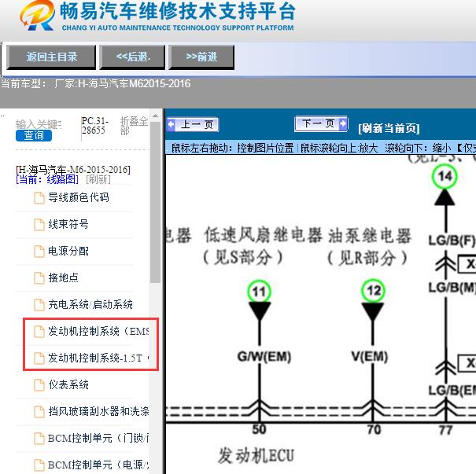Viewport: 476px width, 474px height.
Task: Click the 低速风扇继电器 label in the diagram
Action: (263, 235)
